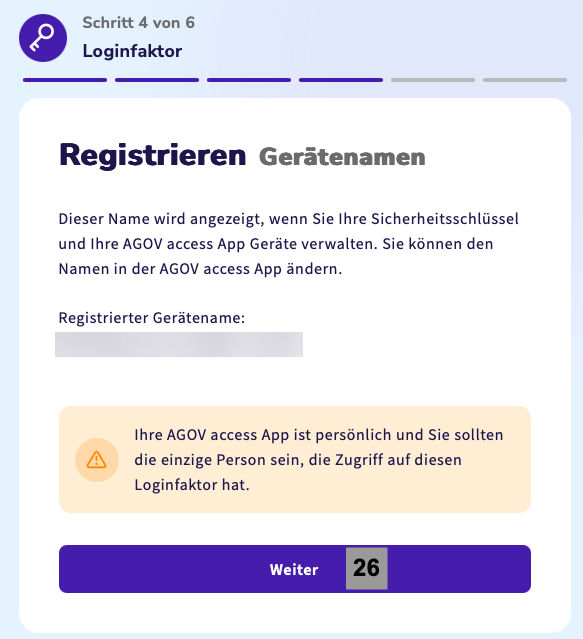This screenshot has width=583, height=639.
Task: Select the sixth gray progress step bar
Action: click(525, 80)
